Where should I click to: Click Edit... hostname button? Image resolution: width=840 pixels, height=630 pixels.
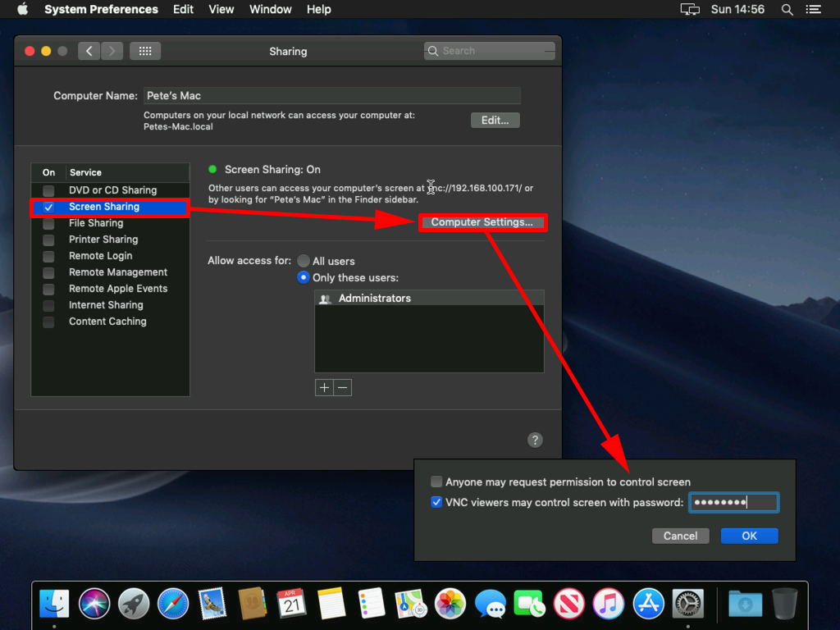point(495,120)
